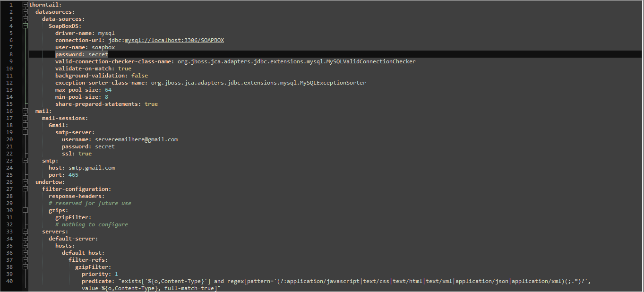Fold the servers section on line 33
The image size is (644, 292).
tap(25, 232)
